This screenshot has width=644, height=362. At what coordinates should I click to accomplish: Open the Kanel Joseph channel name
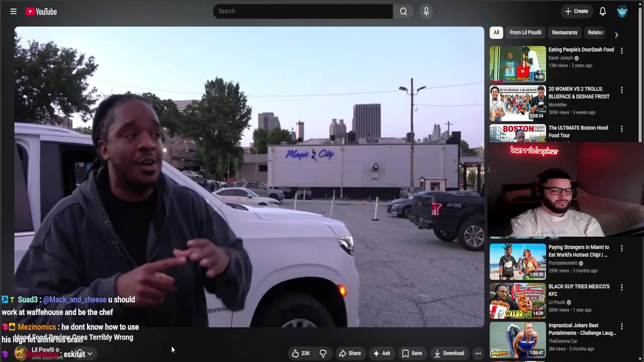click(x=560, y=58)
